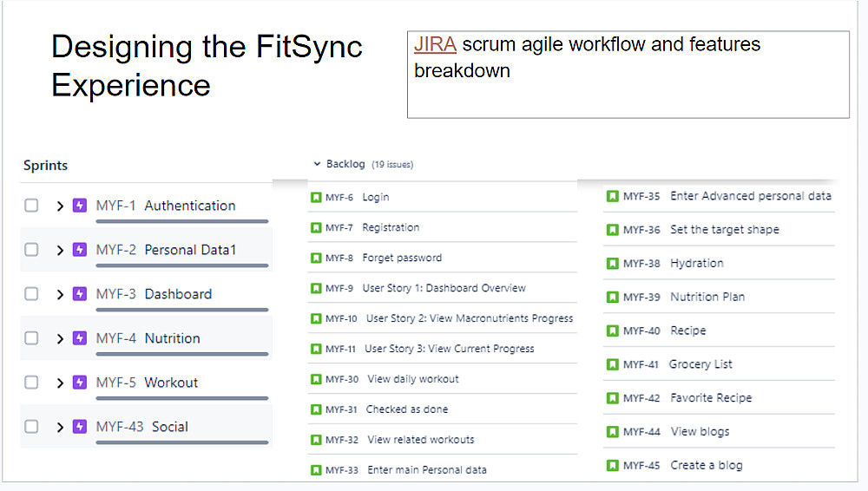868x491 pixels.
Task: Click story icon next to MYF-30 View daily workout
Action: point(316,379)
